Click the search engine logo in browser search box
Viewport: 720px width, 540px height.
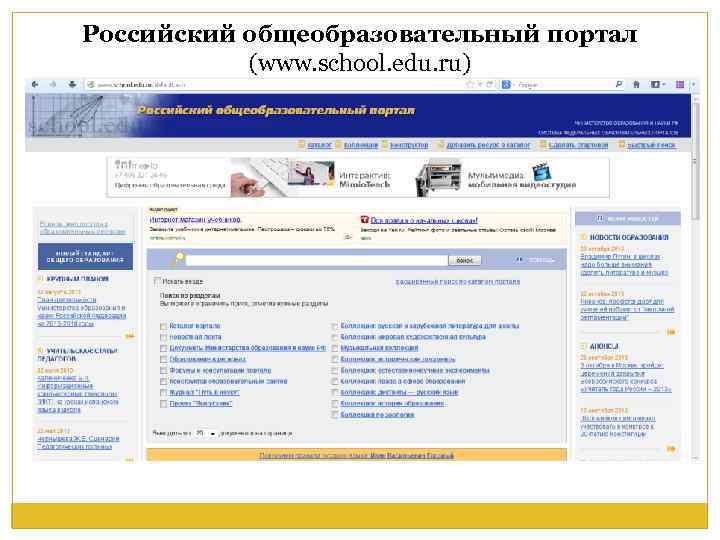506,84
